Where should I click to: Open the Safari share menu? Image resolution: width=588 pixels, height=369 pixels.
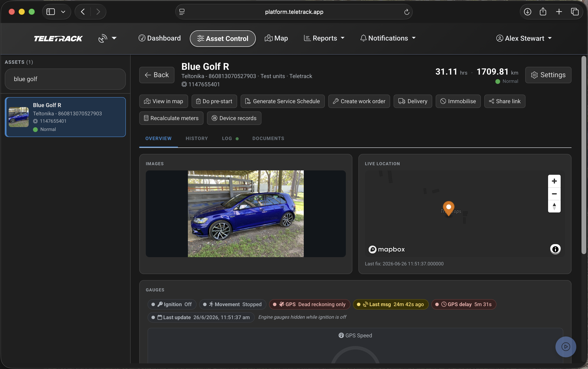pyautogui.click(x=543, y=11)
